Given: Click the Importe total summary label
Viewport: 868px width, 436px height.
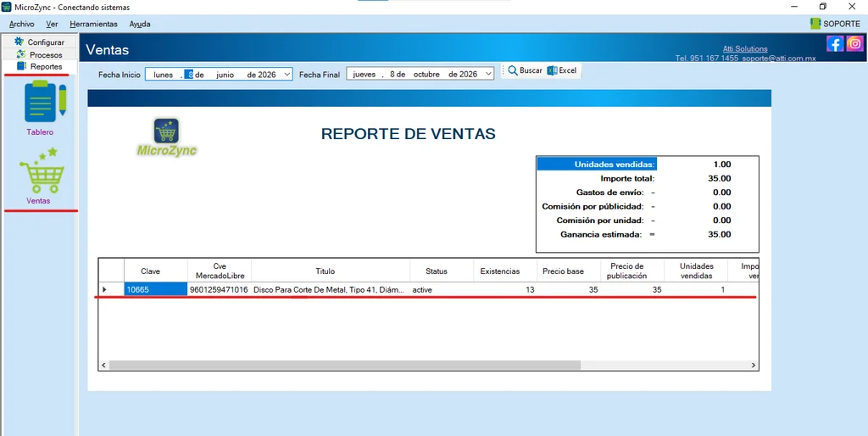Looking at the screenshot, I should (x=627, y=178).
